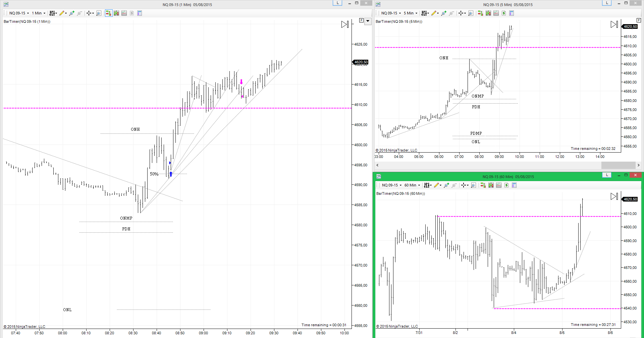The width and height of the screenshot is (644, 338).
Task: Open Data Series icon in 60 Min chart
Action: click(x=491, y=185)
